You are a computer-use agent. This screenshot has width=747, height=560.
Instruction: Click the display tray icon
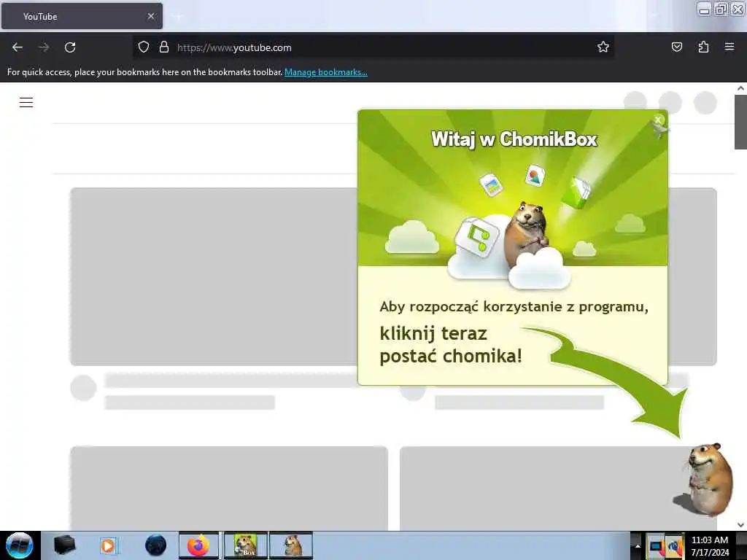pos(656,545)
